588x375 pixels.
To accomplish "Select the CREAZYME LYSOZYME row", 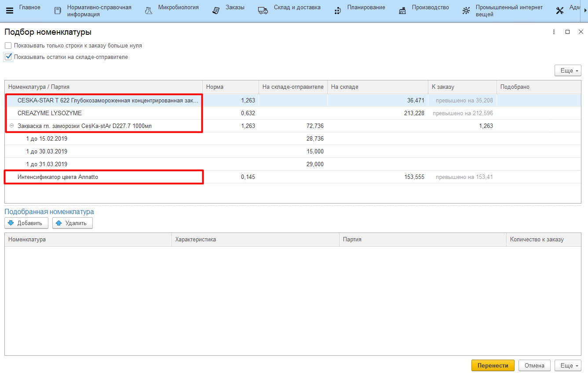I will 50,113.
